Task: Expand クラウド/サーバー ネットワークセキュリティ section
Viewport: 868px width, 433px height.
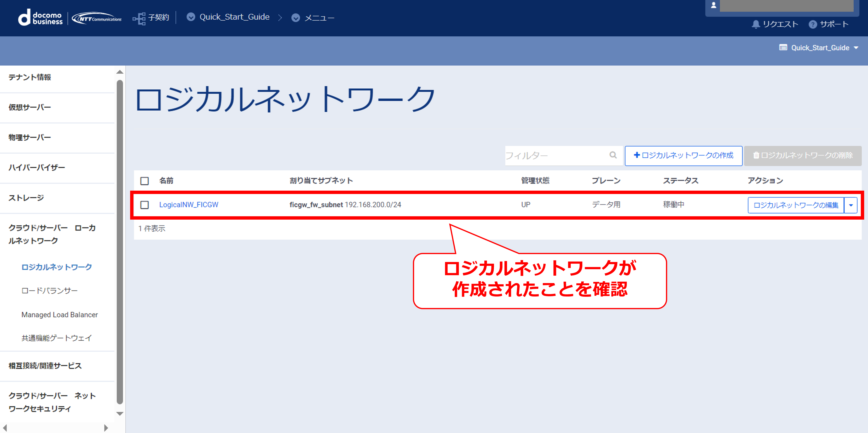Action: click(x=52, y=402)
